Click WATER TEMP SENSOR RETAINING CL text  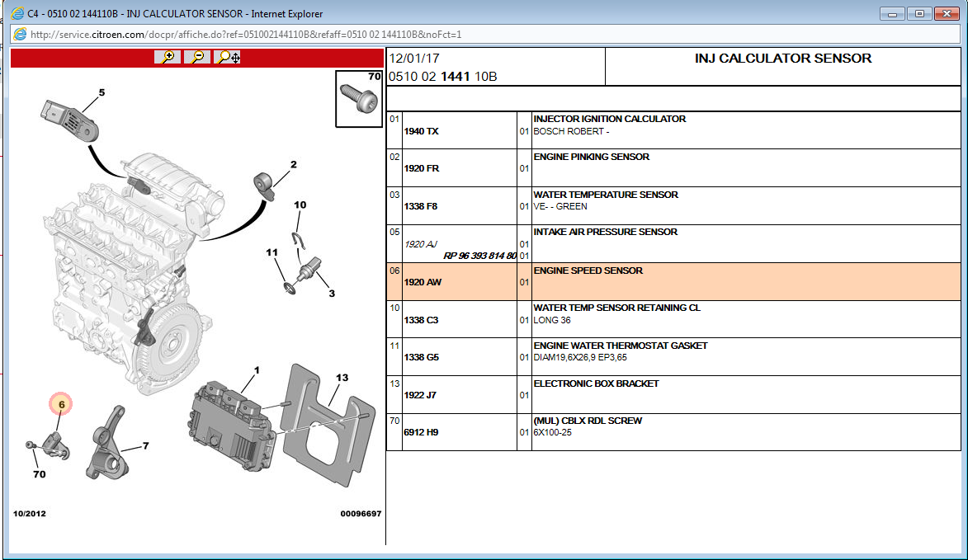click(x=616, y=308)
